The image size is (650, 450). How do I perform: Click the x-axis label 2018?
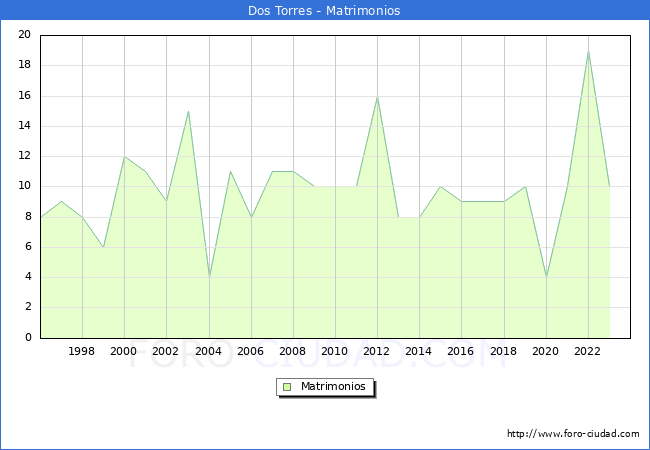[x=504, y=351]
